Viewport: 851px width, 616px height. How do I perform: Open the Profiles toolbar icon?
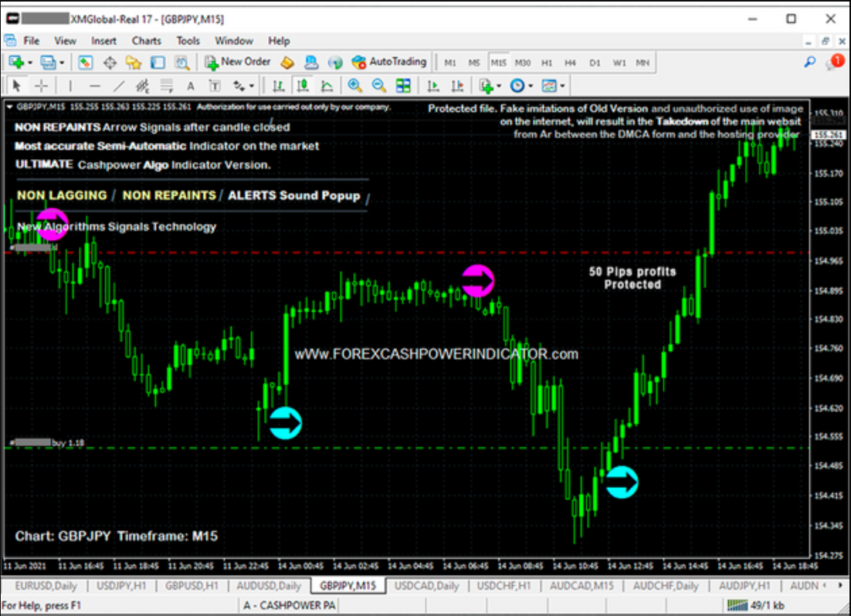click(48, 63)
